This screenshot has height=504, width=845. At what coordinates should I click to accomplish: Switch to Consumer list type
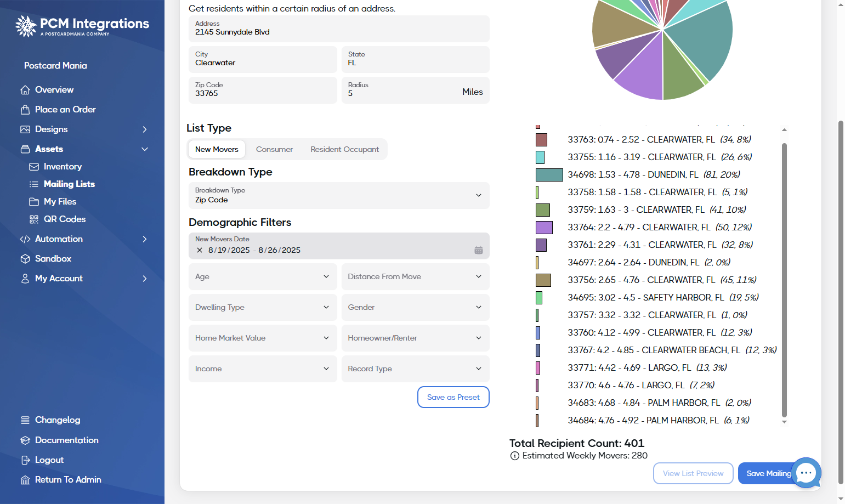click(274, 149)
